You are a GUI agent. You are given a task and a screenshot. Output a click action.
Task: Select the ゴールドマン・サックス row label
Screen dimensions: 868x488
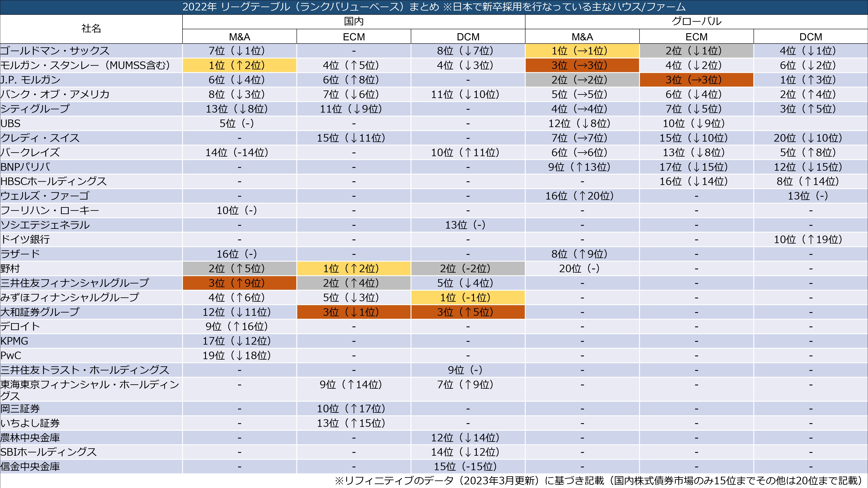tap(55, 51)
